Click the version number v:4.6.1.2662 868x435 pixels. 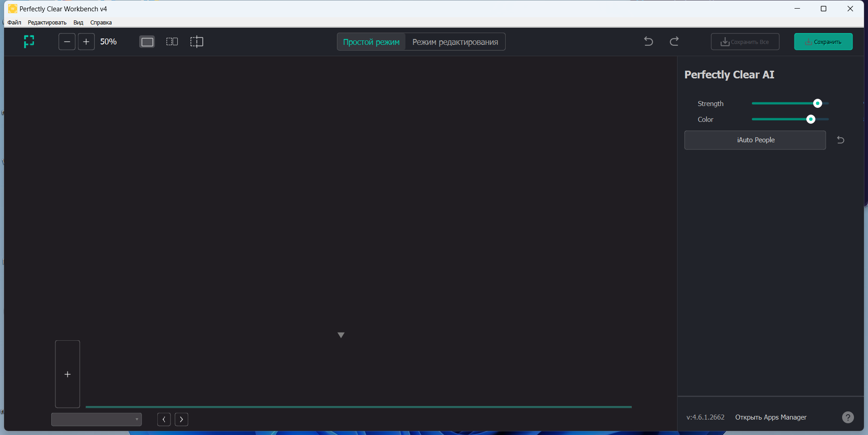click(705, 417)
